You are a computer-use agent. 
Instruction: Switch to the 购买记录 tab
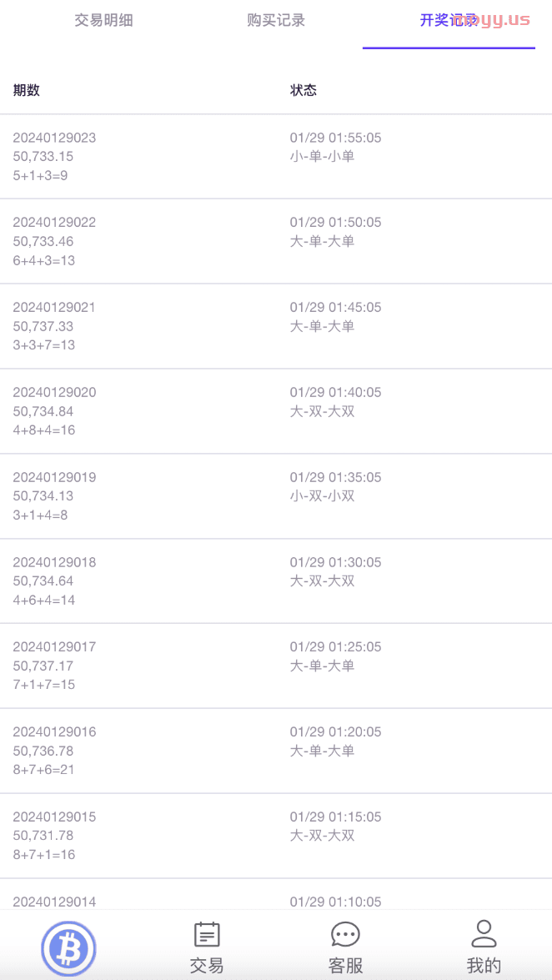coord(276,20)
